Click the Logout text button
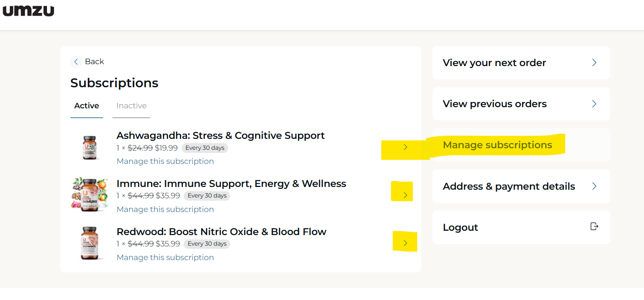Screen dimensions: 644x300 [460, 228]
